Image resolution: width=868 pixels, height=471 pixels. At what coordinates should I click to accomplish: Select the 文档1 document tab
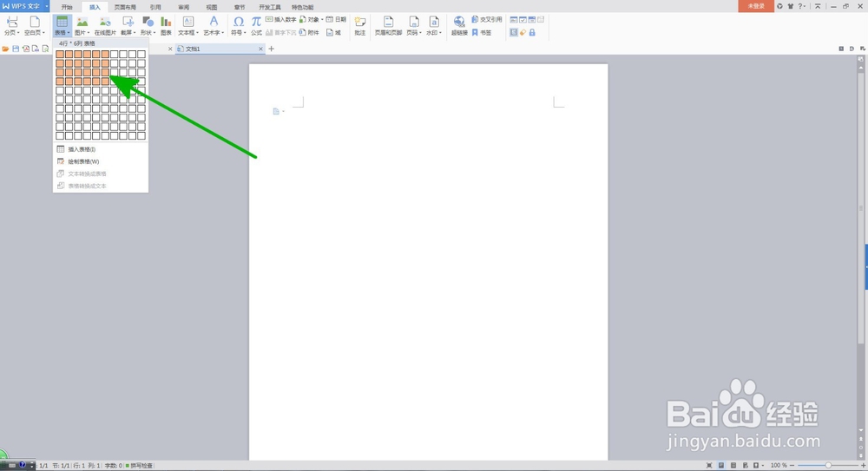click(219, 49)
